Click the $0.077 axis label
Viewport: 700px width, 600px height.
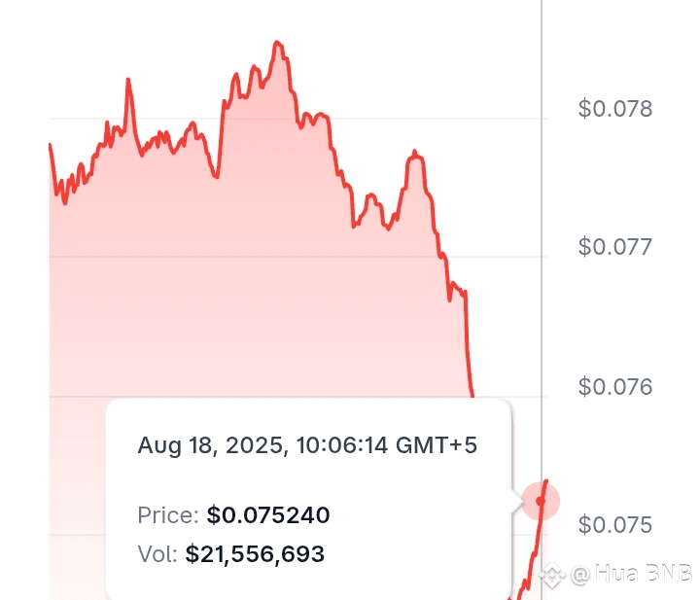615,247
